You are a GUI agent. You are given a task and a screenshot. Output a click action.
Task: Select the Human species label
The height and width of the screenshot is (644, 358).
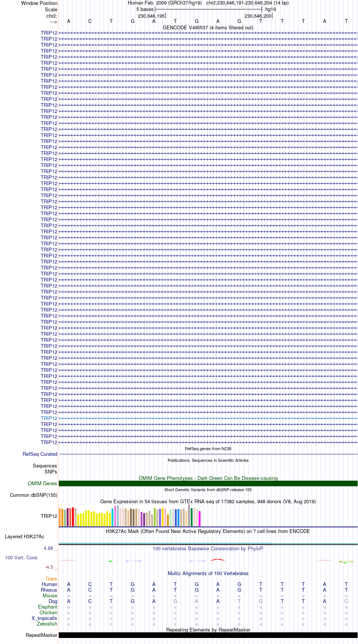point(49,584)
